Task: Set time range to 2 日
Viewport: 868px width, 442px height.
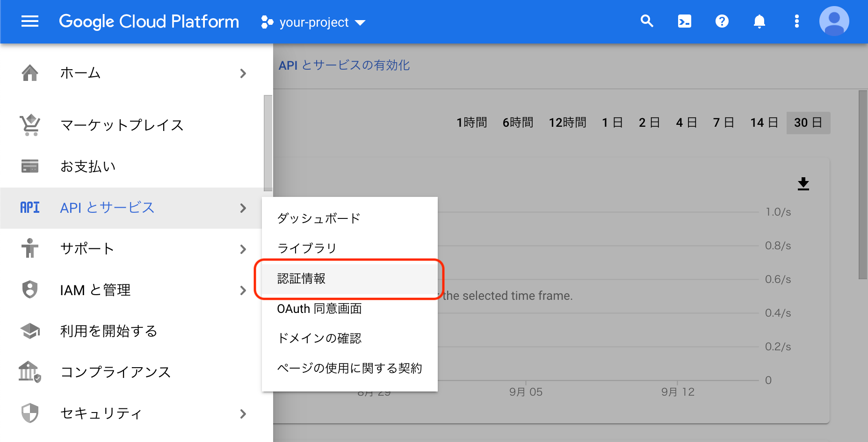Action: pyautogui.click(x=649, y=123)
